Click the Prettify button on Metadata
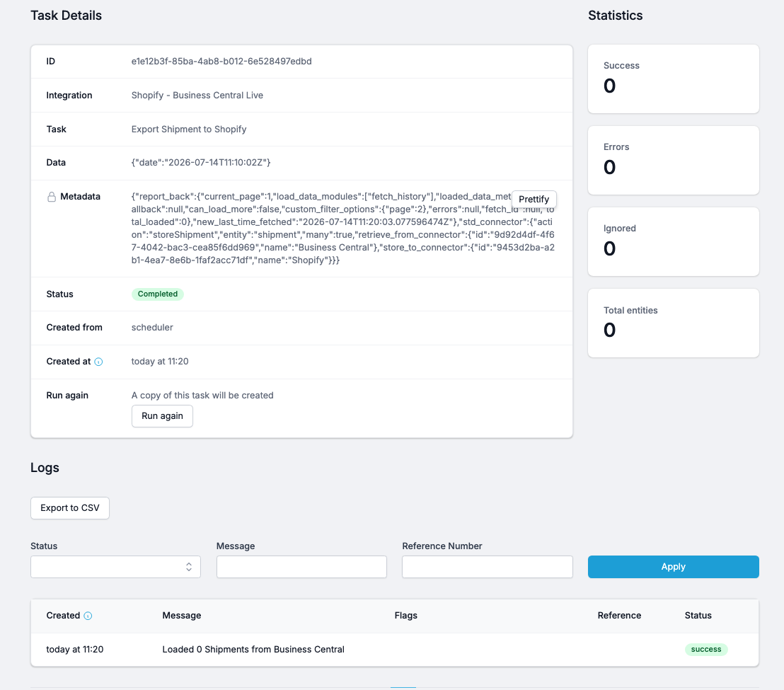 [x=534, y=199]
